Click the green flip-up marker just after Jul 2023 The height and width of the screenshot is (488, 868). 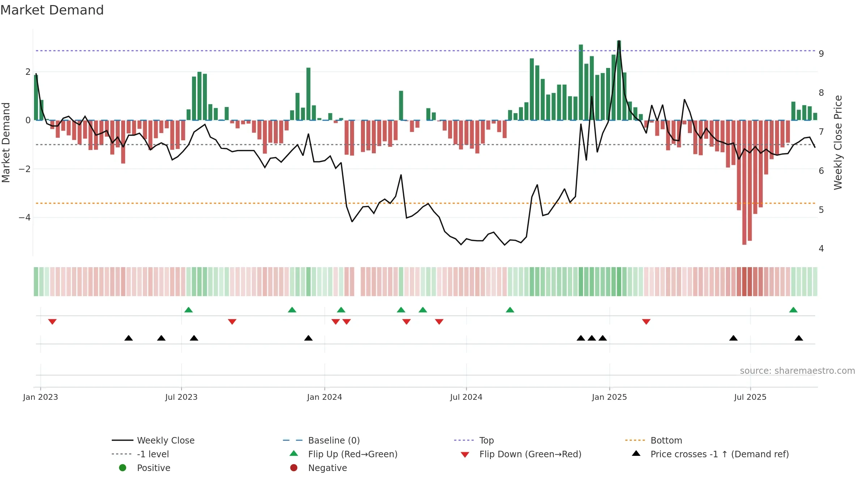pos(188,310)
